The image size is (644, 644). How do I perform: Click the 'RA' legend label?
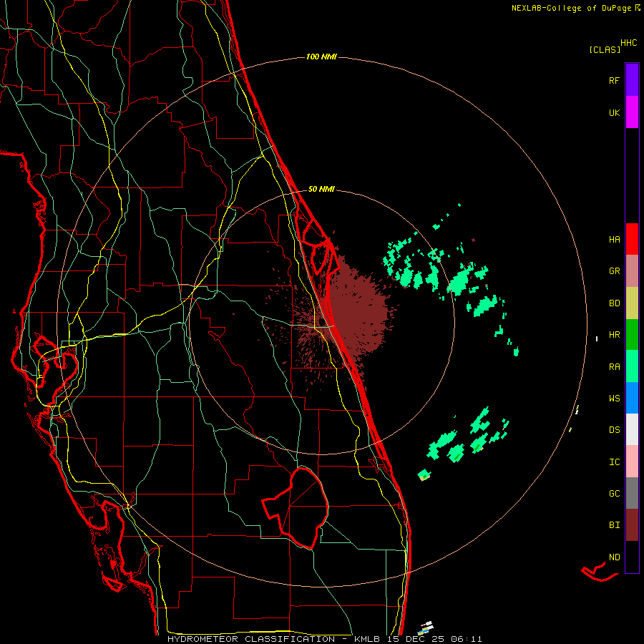(x=614, y=367)
